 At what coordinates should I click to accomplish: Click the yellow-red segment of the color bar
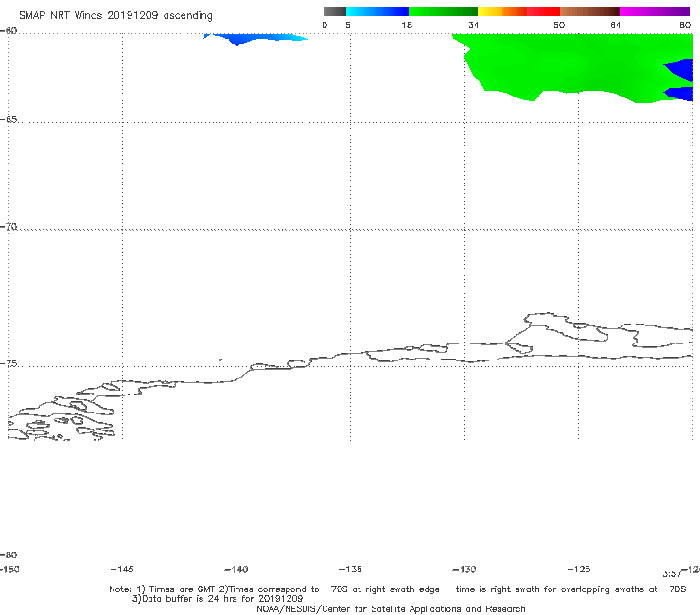pyautogui.click(x=518, y=11)
